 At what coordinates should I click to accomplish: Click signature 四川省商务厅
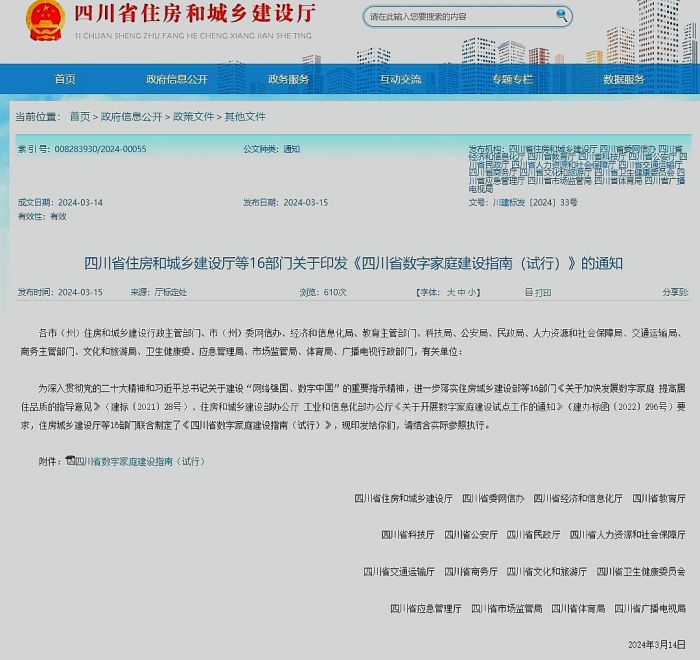coord(471,572)
